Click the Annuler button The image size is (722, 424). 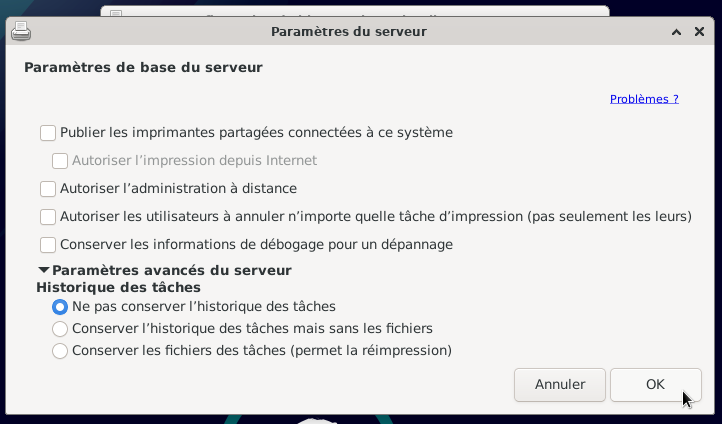[559, 384]
